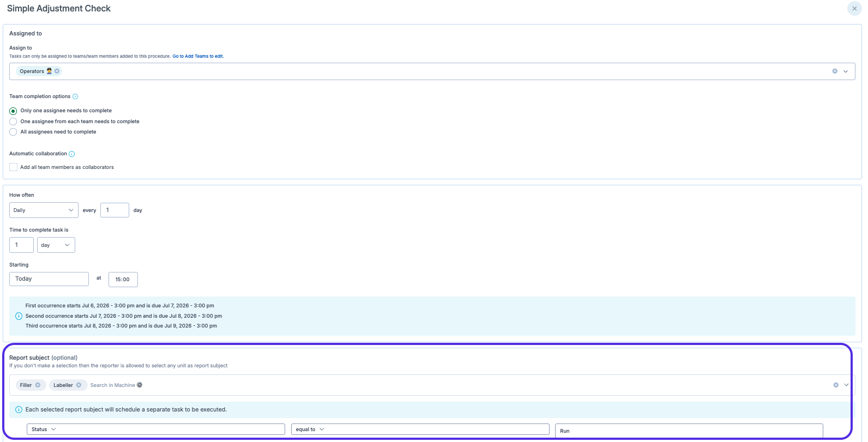The height and width of the screenshot is (442, 868).
Task: Remove the Labeller report subject chip
Action: coord(79,385)
